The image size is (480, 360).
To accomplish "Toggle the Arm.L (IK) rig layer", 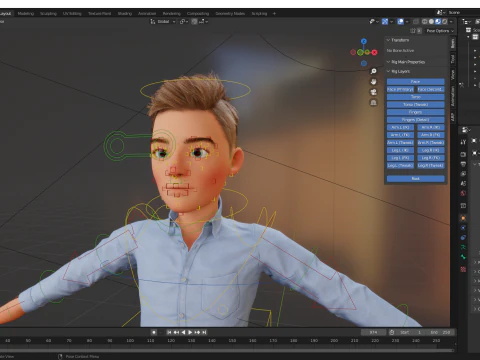I will (400, 127).
